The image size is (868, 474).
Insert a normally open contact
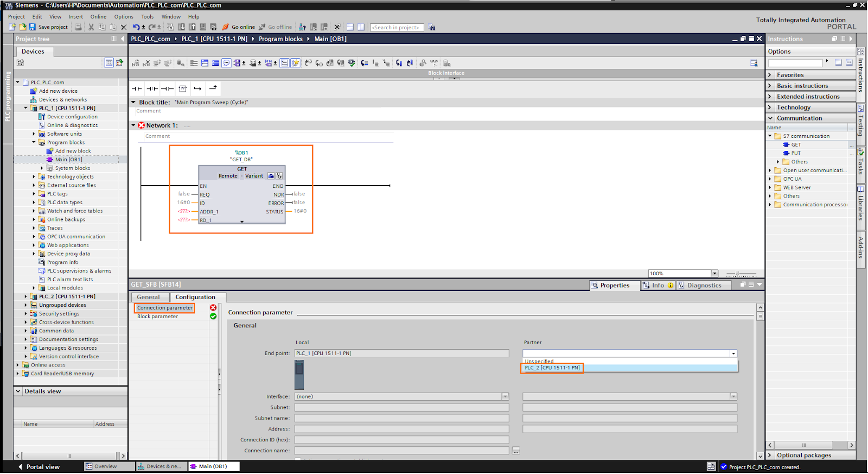[137, 89]
